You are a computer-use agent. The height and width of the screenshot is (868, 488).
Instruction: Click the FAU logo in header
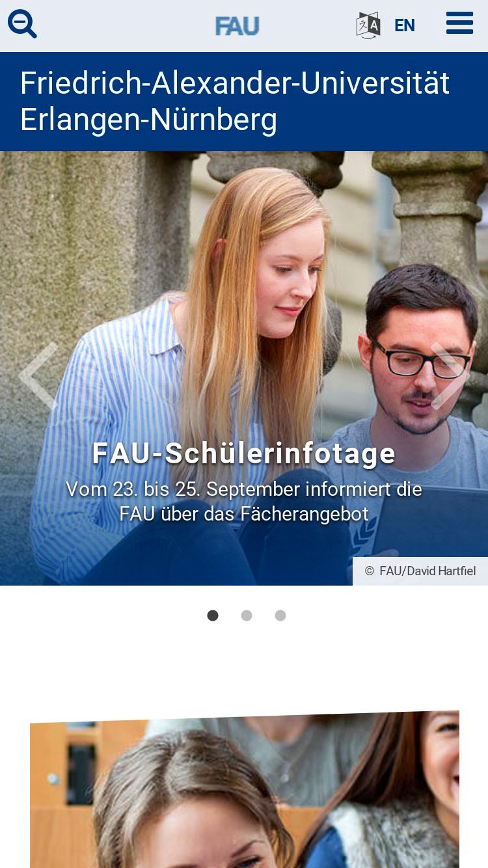pos(237,26)
